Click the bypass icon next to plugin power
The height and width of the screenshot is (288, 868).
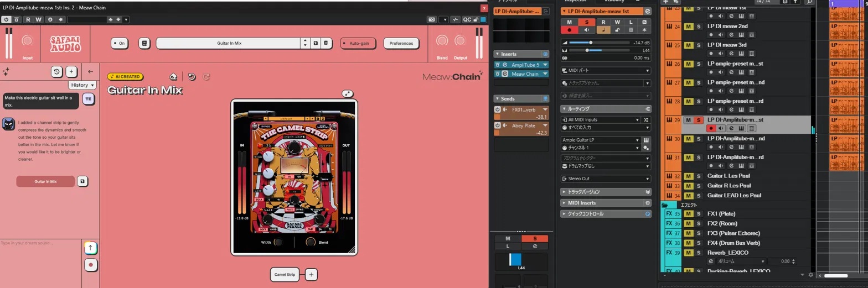coord(17,19)
